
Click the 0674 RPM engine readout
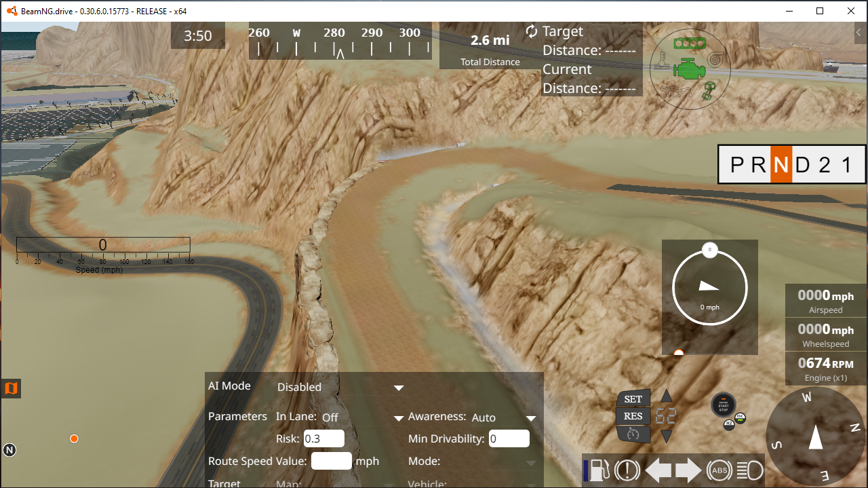pyautogui.click(x=826, y=369)
